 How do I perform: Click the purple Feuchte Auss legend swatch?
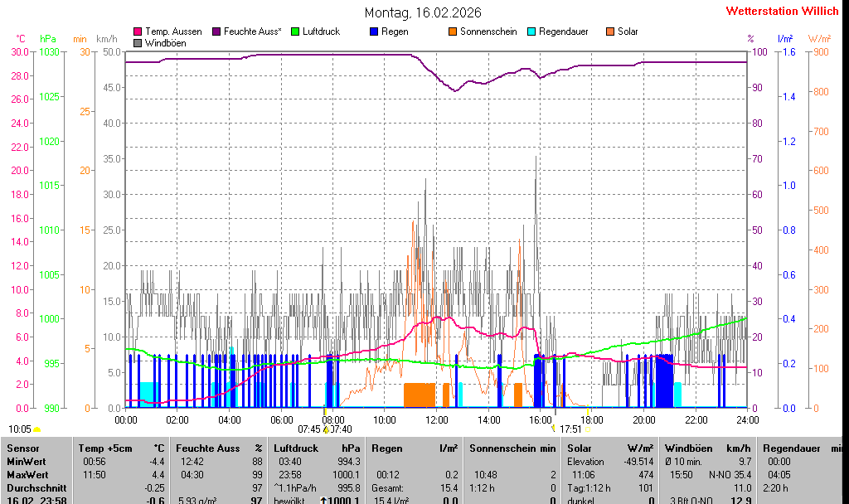click(216, 31)
